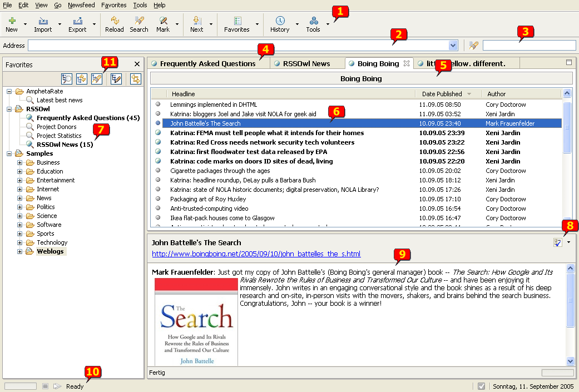Click the Tools toolbar icon

tap(314, 21)
